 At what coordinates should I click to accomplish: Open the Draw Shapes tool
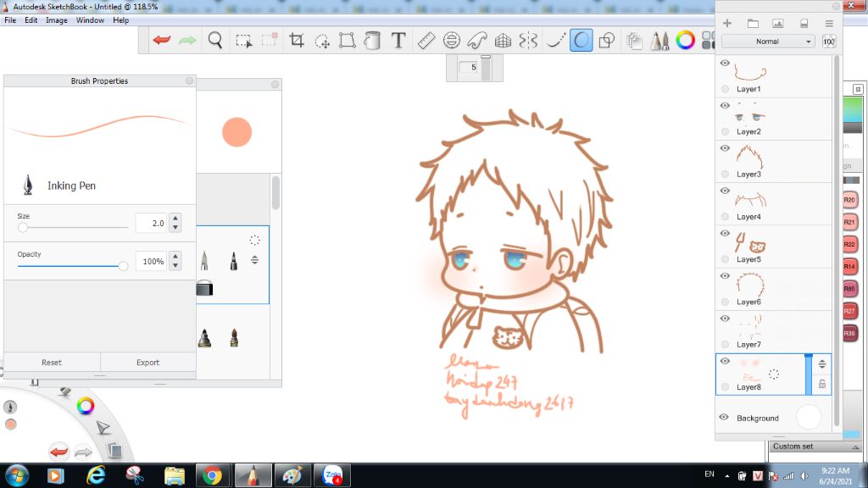click(607, 41)
